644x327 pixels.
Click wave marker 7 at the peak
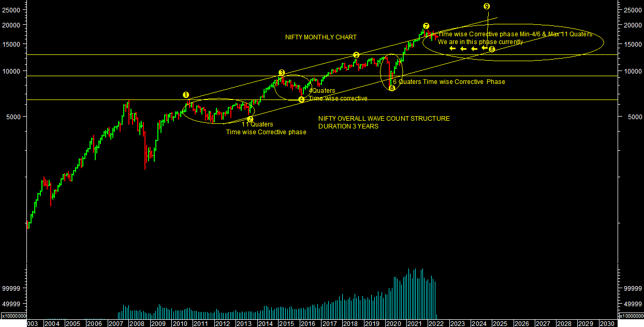click(426, 26)
